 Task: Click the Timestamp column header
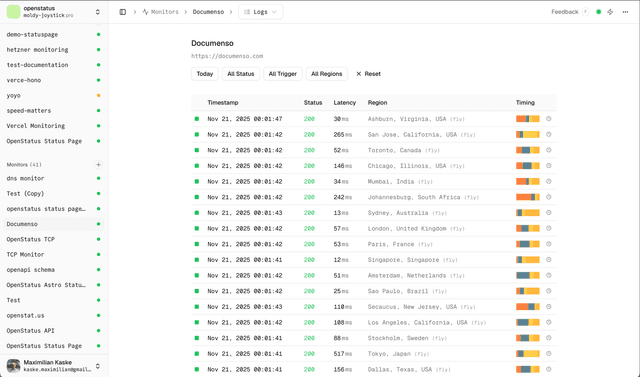[223, 103]
